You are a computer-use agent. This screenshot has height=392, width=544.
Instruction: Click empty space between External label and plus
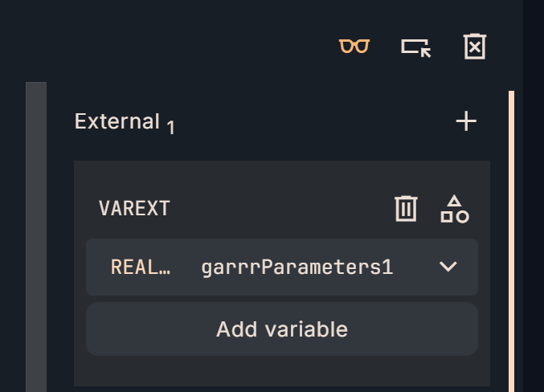pyautogui.click(x=313, y=121)
